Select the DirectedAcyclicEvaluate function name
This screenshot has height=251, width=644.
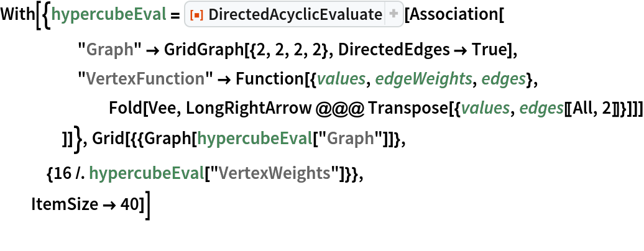pyautogui.click(x=295, y=14)
